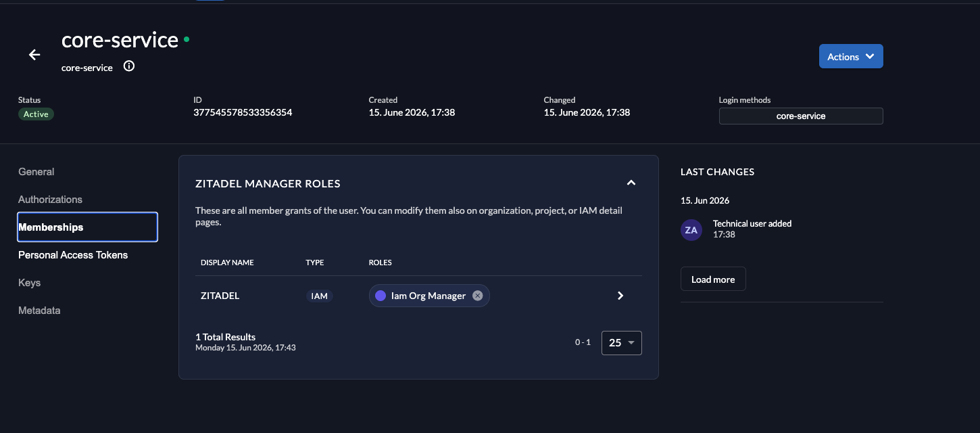Viewport: 980px width, 433px height.
Task: Open the Metadata section
Action: click(x=39, y=311)
